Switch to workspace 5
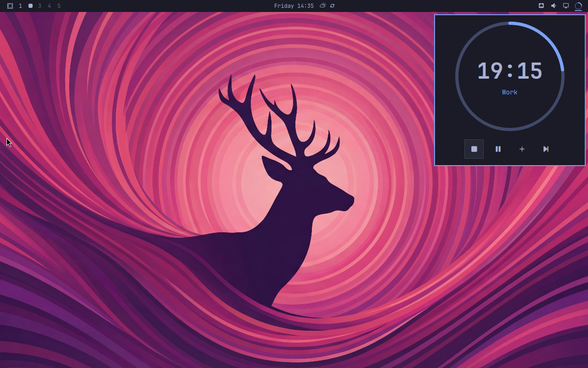Screen dimensions: 588x368 59,6
